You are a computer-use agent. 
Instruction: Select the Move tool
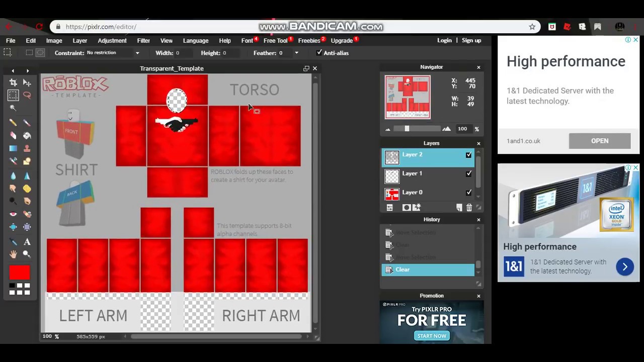click(x=27, y=82)
